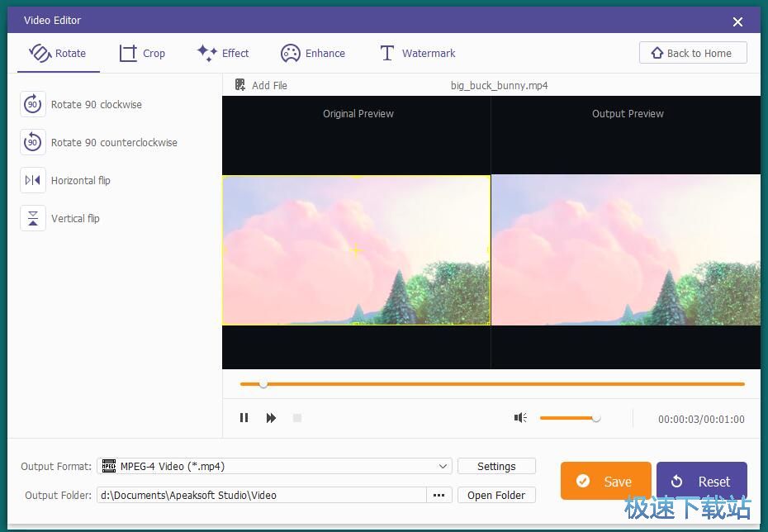768x532 pixels.
Task: Click the Horizontal flip icon
Action: [x=33, y=180]
